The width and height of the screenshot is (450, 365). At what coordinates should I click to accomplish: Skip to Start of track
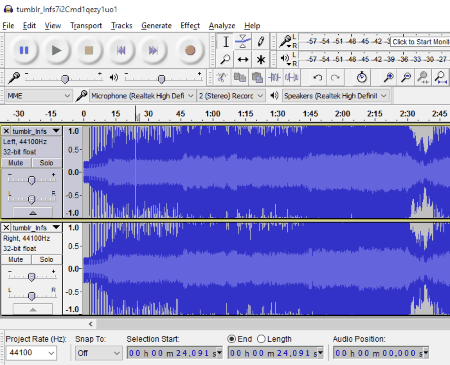[121, 50]
